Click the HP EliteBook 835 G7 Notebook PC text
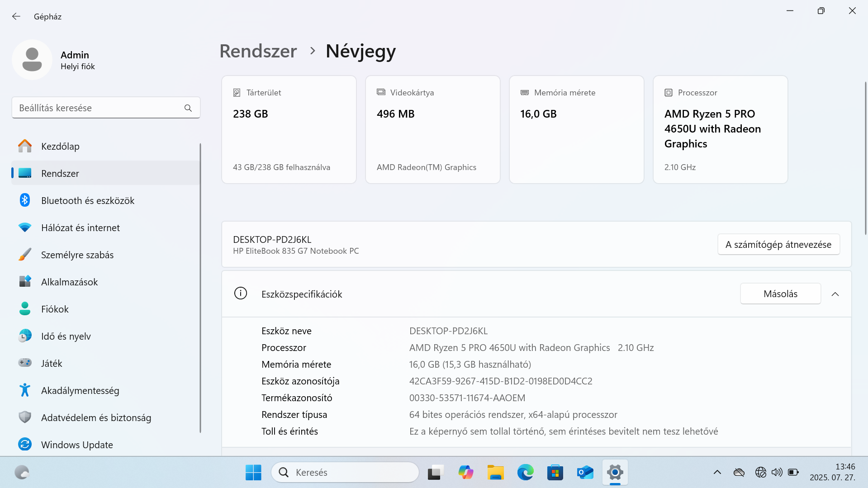The image size is (868, 488). (x=296, y=251)
